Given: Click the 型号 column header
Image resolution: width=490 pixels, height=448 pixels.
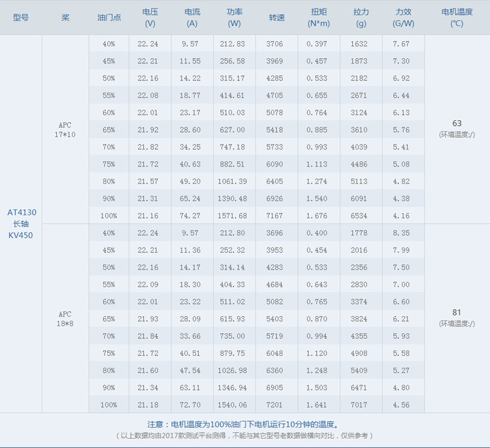Looking at the screenshot, I should point(21,18).
